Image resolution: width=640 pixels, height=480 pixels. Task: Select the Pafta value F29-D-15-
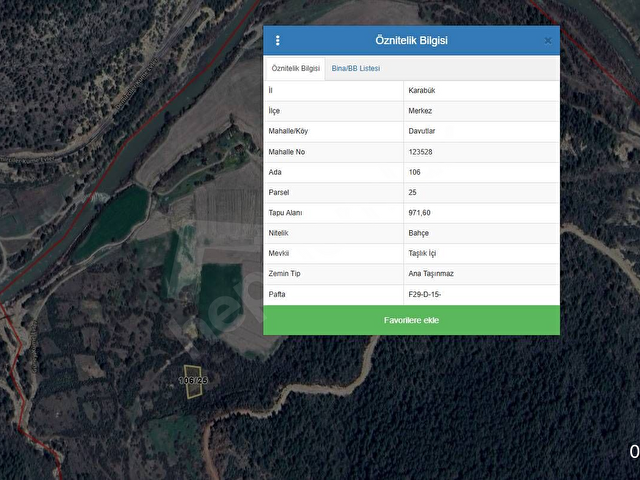point(424,294)
